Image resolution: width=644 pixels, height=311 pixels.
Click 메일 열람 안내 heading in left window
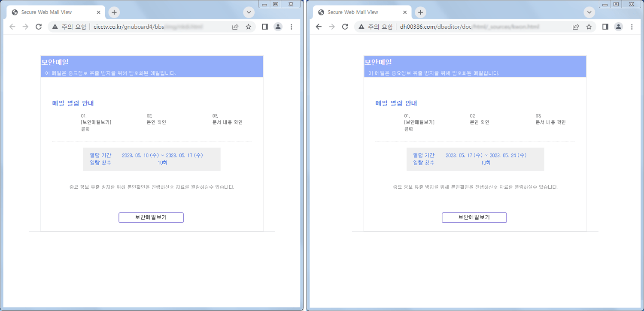click(73, 103)
